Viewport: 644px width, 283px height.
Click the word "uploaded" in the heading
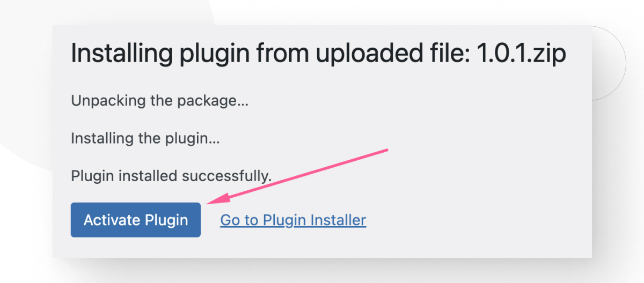369,54
